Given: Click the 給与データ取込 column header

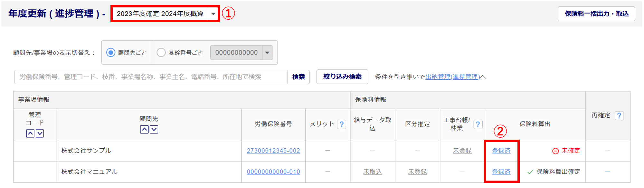Looking at the screenshot, I should tap(373, 124).
